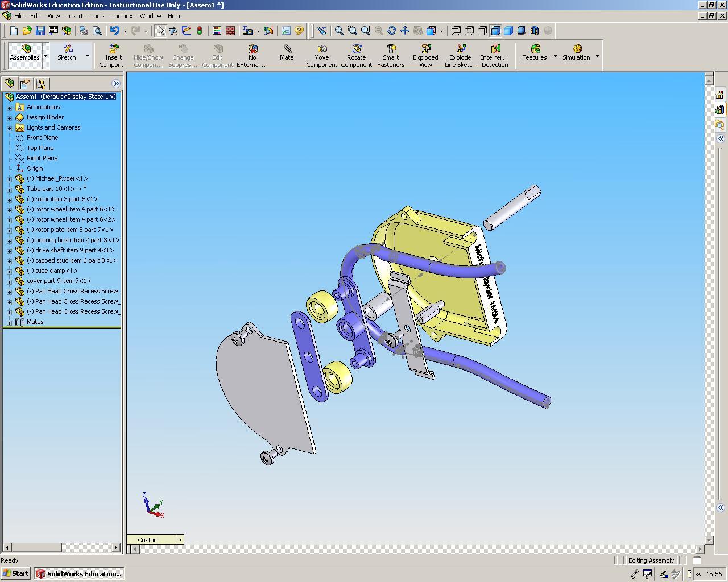Click the Windows Start button

pyautogui.click(x=15, y=573)
